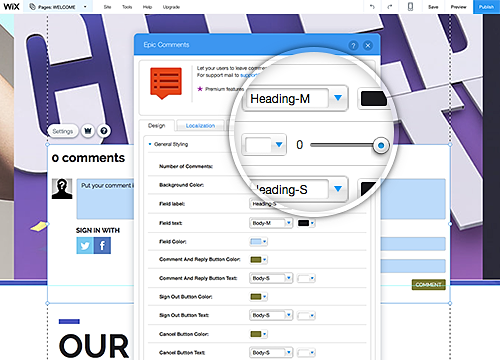Switch to the Localization tab
The image size is (500, 360).
click(200, 126)
